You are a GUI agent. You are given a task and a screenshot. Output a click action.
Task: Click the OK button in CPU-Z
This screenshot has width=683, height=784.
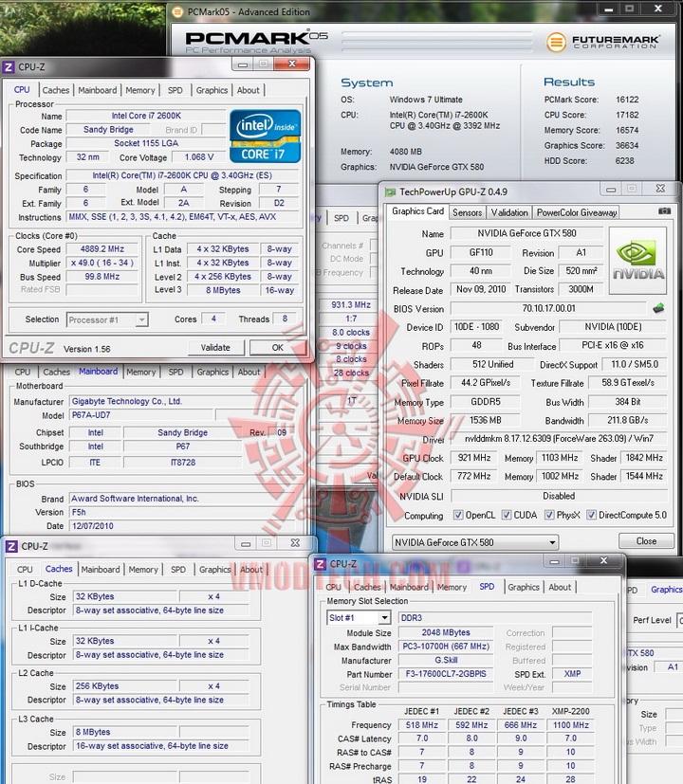coord(278,348)
